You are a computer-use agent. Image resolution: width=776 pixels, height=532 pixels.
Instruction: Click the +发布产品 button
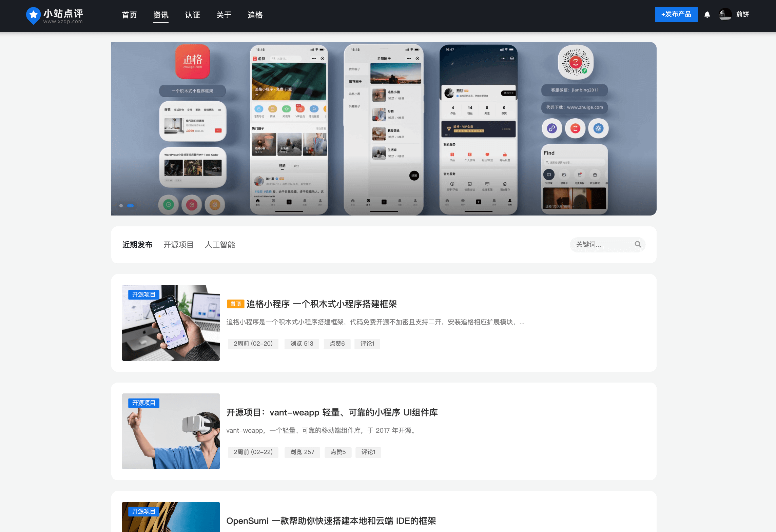pos(676,14)
